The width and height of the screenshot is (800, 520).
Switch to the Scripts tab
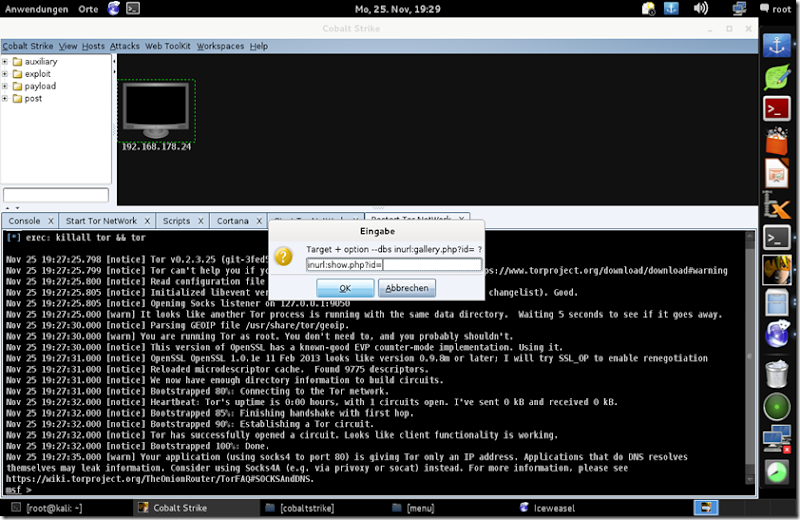pos(177,220)
